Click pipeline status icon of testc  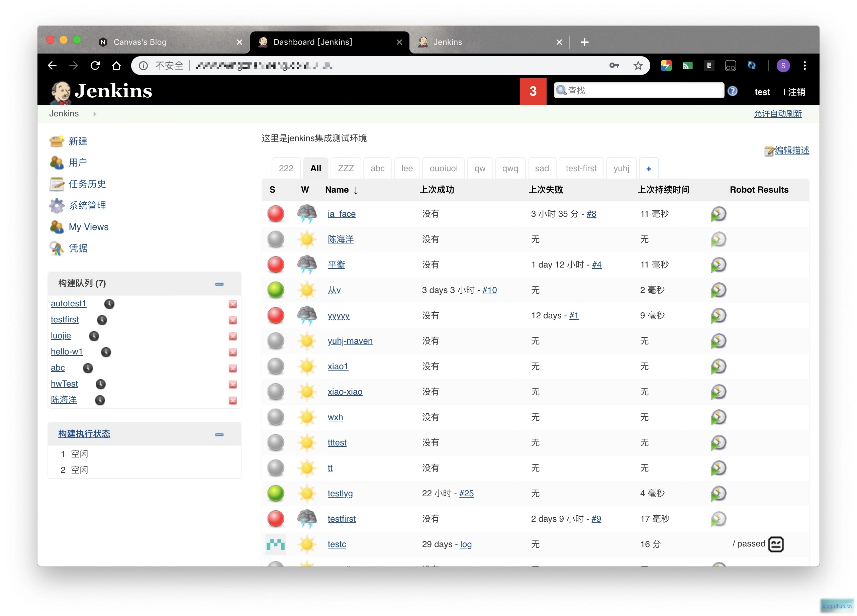pyautogui.click(x=276, y=544)
